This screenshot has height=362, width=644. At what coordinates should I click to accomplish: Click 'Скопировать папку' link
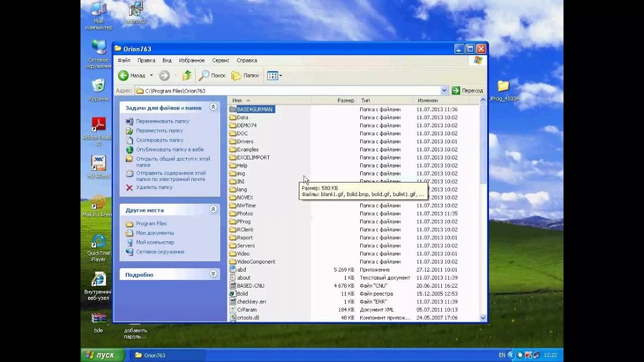pos(159,140)
